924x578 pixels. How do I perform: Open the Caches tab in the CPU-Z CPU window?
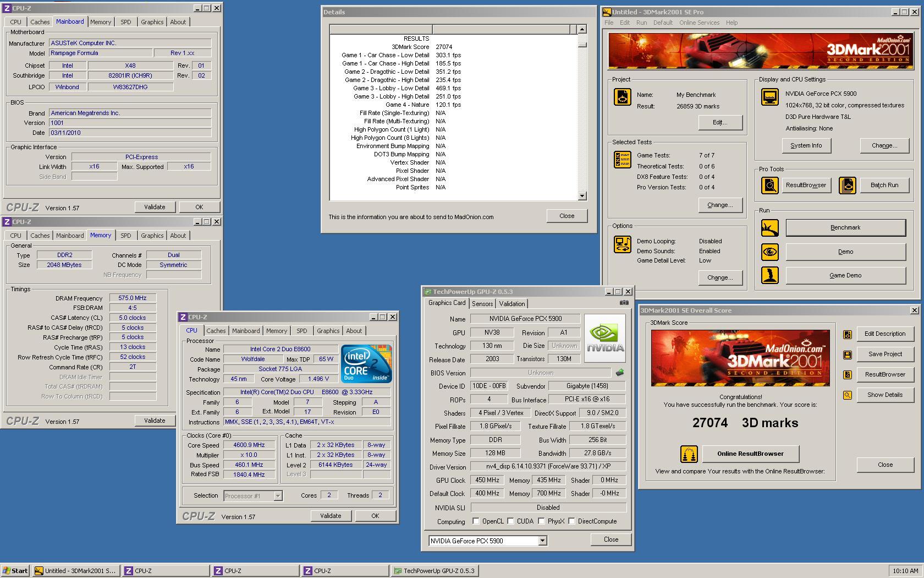[x=216, y=331]
